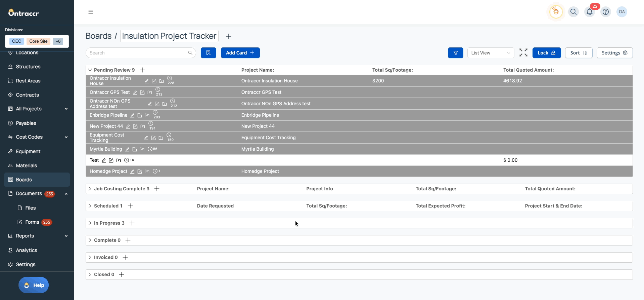The image size is (644, 300).
Task: Click the plus icon beside Scheduled 1
Action: click(x=130, y=206)
